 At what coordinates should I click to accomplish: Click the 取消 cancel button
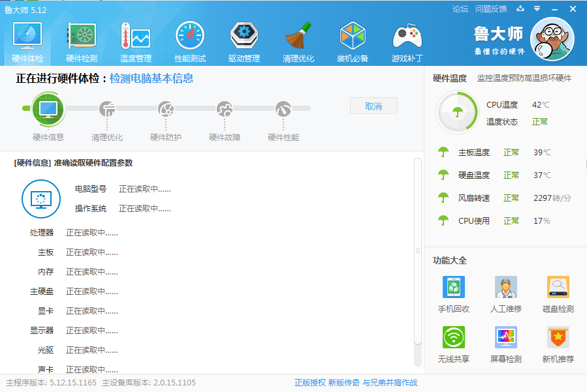coord(373,106)
